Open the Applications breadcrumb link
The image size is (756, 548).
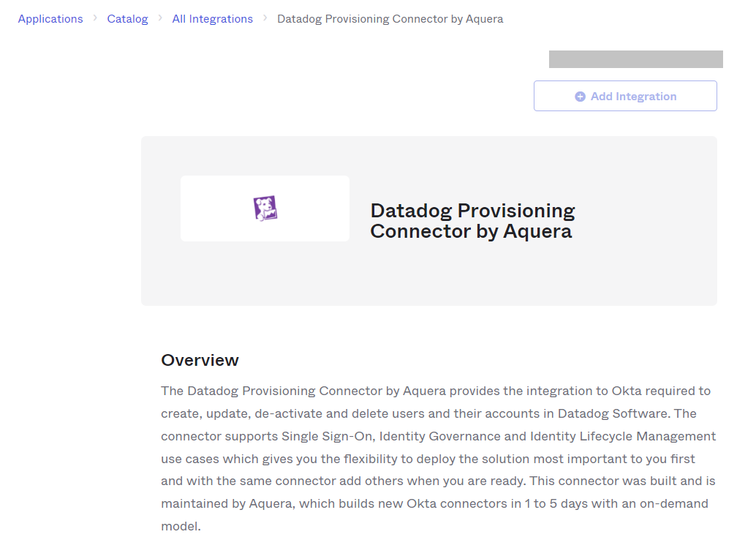tap(50, 18)
